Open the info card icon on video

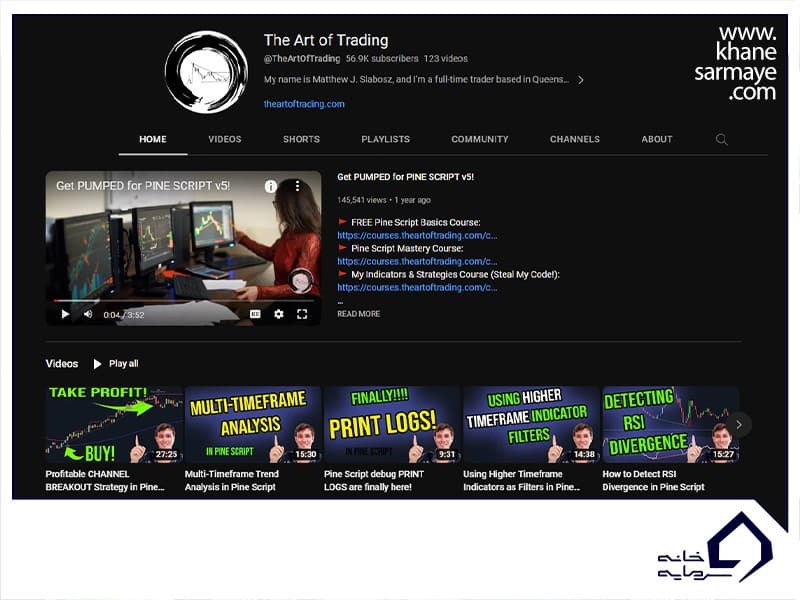tap(270, 186)
